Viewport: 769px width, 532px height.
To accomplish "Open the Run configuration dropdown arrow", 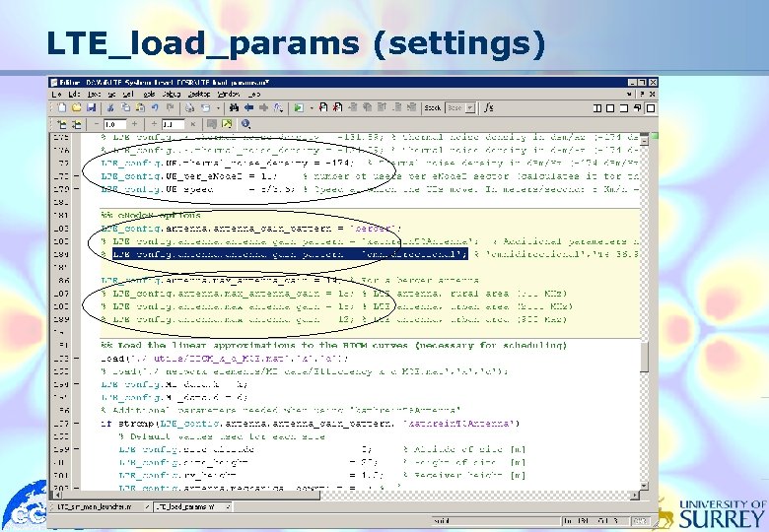I will coord(312,108).
